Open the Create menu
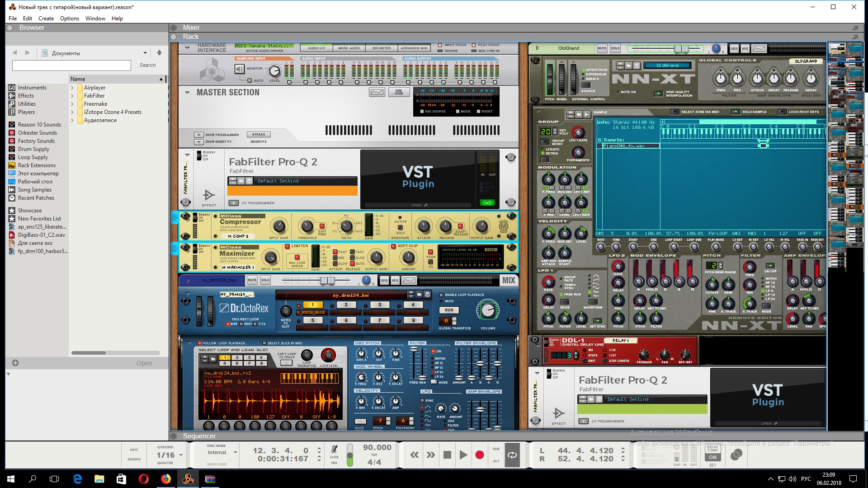This screenshot has height=488, width=868. click(46, 19)
